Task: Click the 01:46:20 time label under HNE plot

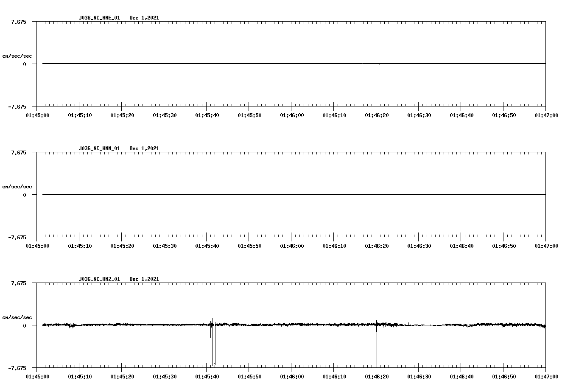Action: click(377, 115)
